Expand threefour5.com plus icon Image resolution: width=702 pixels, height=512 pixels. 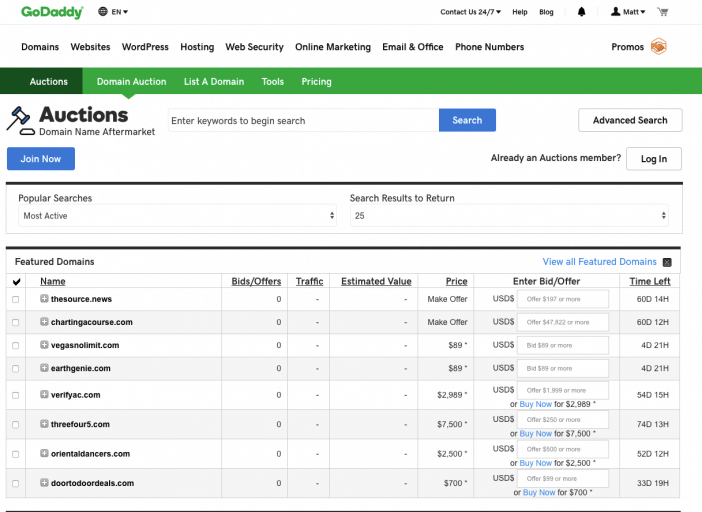coord(44,424)
